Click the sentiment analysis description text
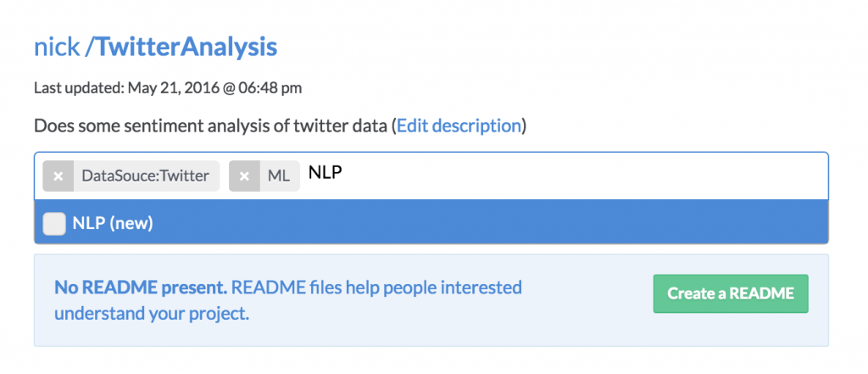 pyautogui.click(x=211, y=126)
